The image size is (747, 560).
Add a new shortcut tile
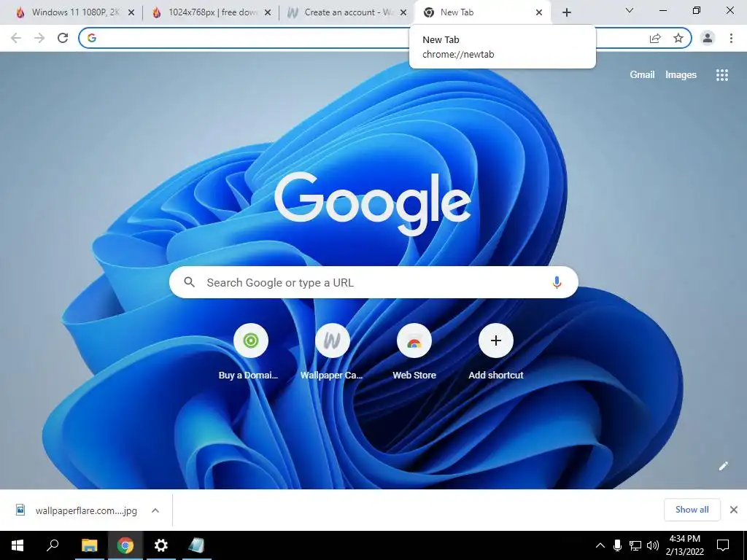pyautogui.click(x=496, y=352)
